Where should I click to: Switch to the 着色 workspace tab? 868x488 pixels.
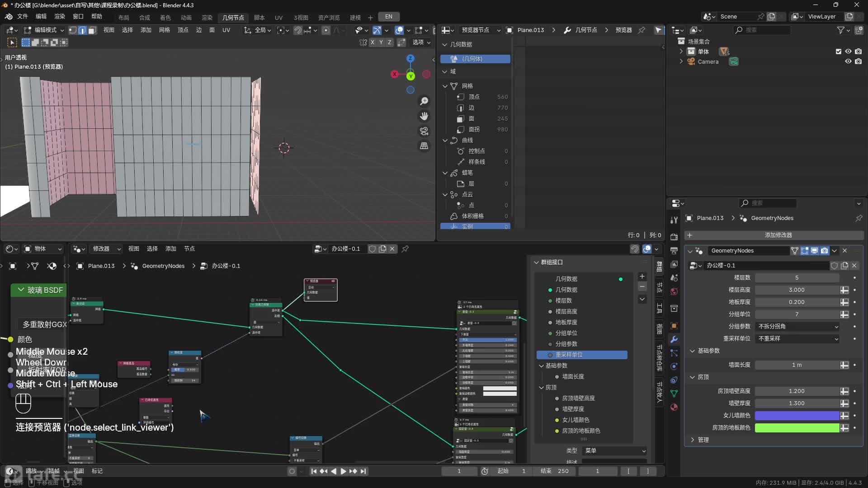[165, 18]
